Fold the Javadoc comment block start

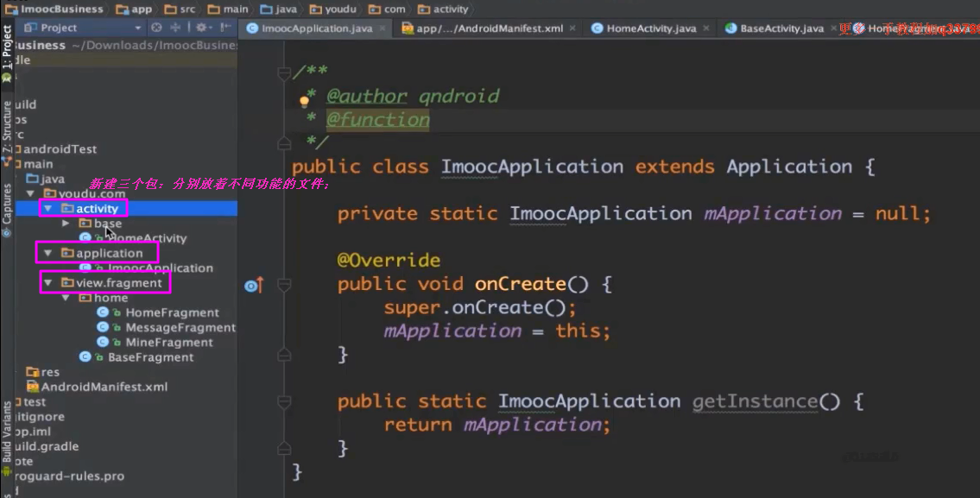coord(284,73)
